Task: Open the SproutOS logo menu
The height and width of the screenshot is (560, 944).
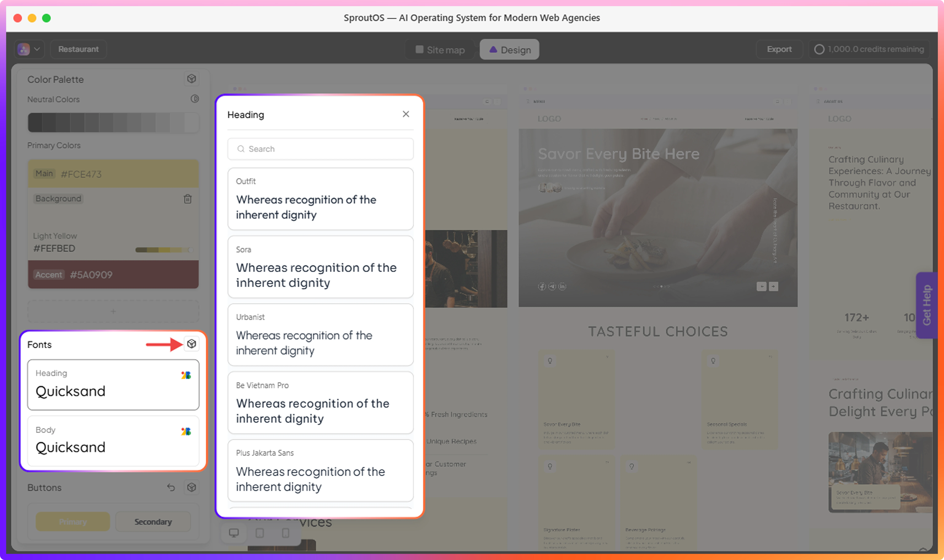Action: (x=29, y=49)
